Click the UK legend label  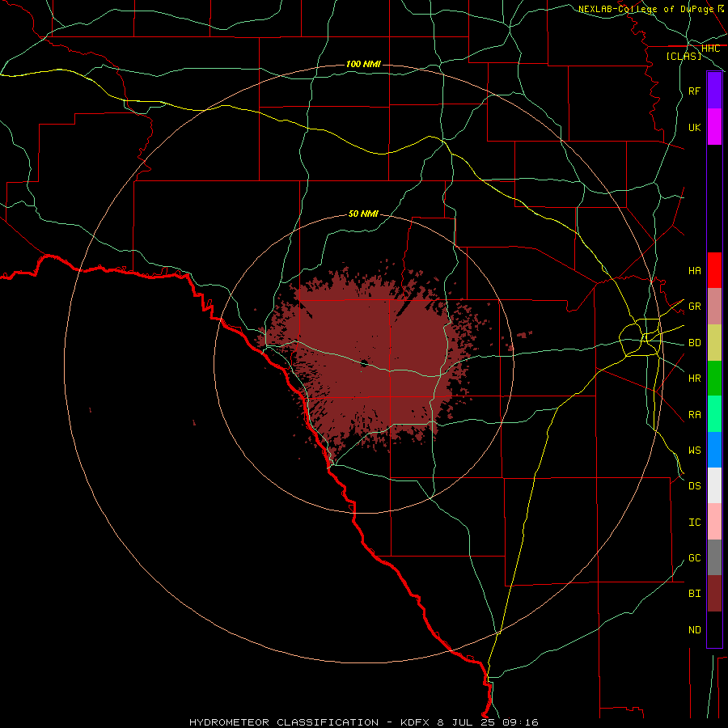[694, 127]
